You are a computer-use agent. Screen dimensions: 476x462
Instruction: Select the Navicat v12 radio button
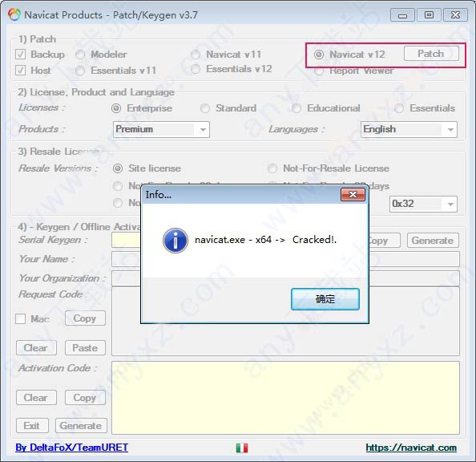[319, 55]
